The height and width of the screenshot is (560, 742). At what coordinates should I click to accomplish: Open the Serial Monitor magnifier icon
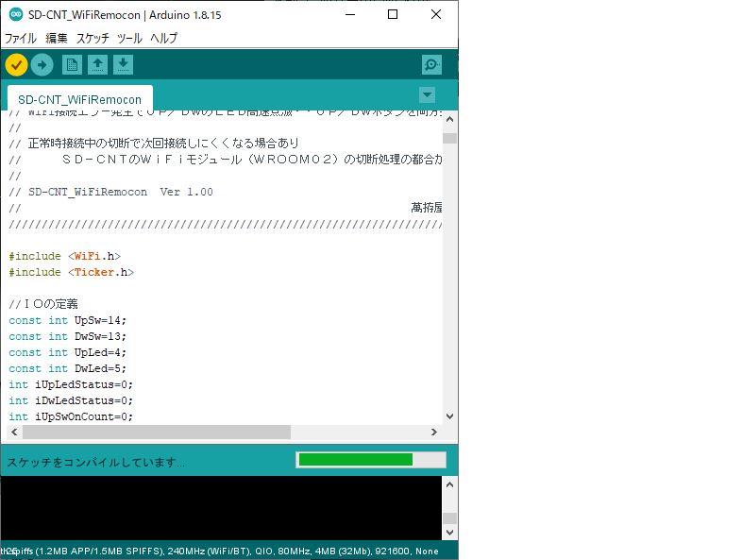(431, 65)
